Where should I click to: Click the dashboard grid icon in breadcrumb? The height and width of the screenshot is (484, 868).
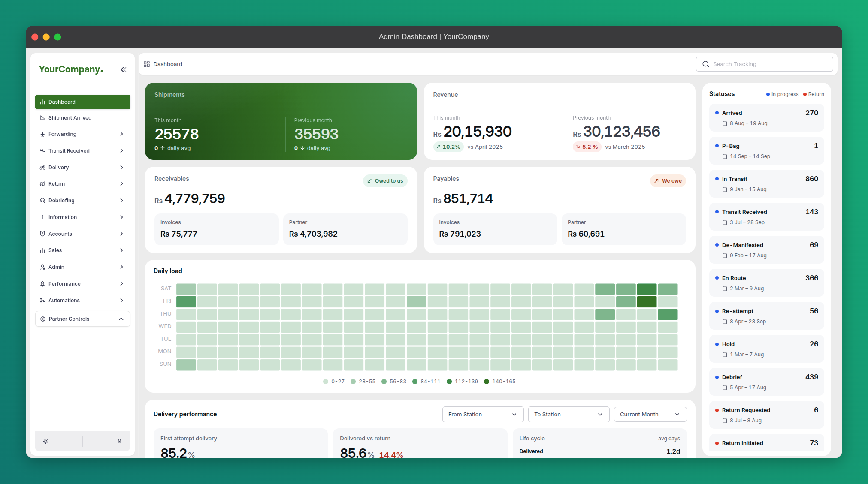pyautogui.click(x=147, y=64)
